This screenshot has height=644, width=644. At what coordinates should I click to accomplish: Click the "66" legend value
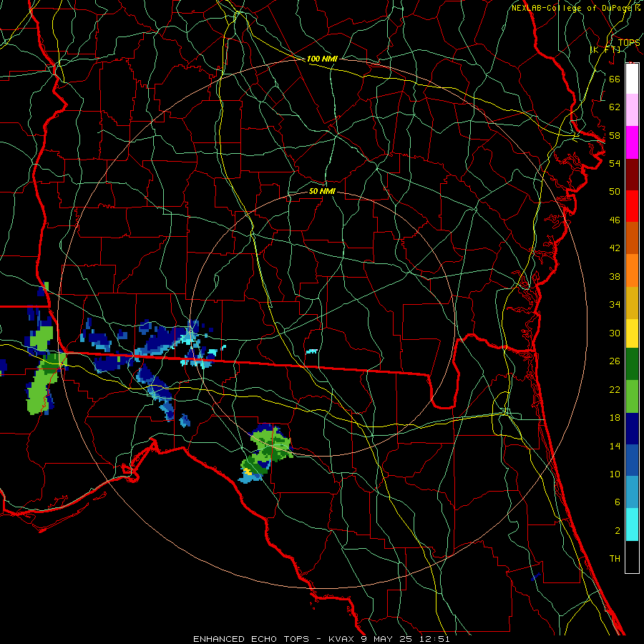click(615, 79)
